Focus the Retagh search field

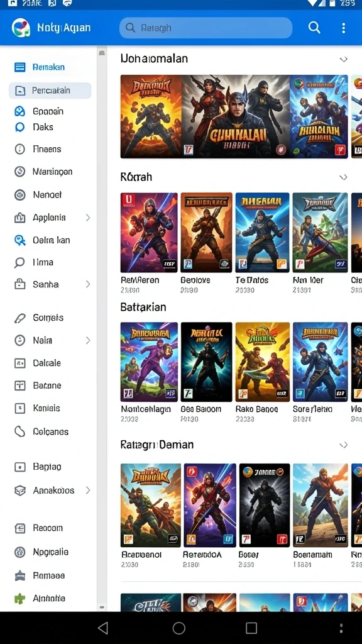[x=206, y=28]
